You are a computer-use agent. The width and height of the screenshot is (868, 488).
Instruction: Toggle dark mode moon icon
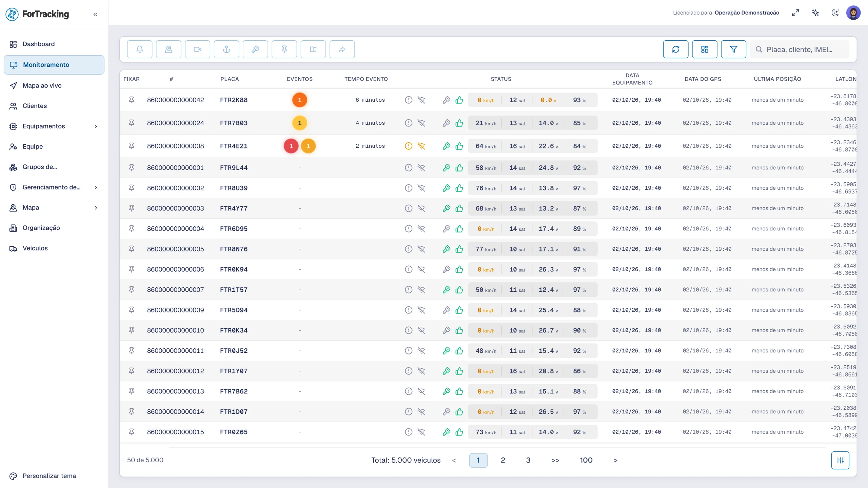tap(835, 13)
